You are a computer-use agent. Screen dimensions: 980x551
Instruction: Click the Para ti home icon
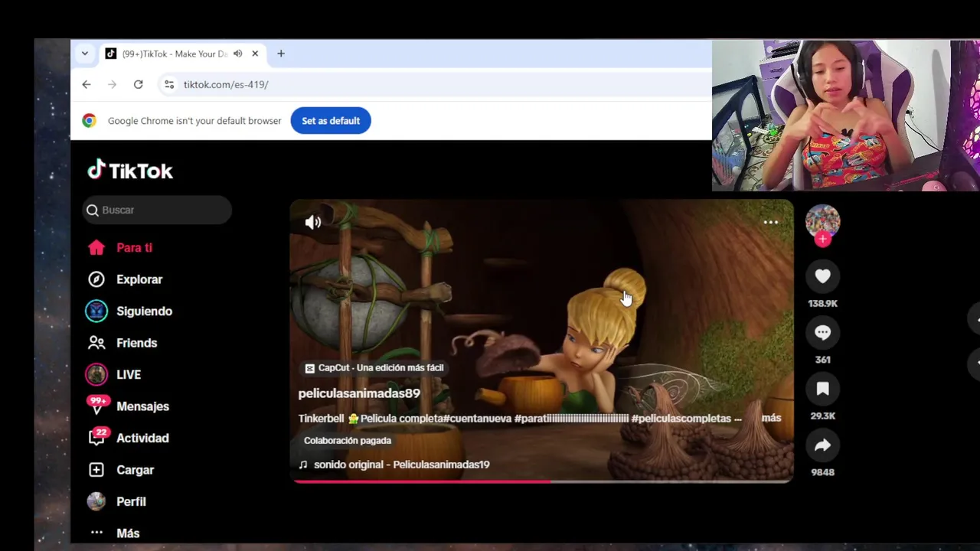click(96, 248)
